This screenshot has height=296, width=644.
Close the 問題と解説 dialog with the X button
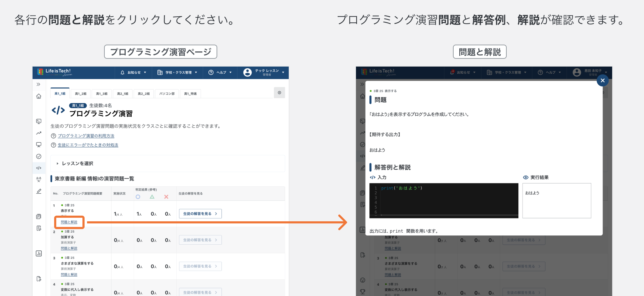pos(603,81)
